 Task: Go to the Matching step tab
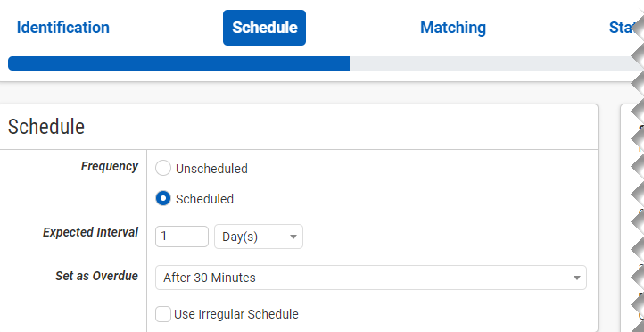(x=453, y=28)
